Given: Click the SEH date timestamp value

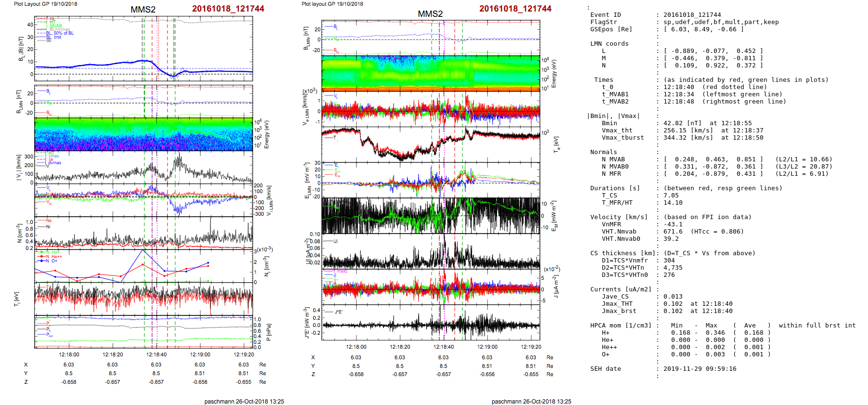Looking at the screenshot, I should point(700,369).
